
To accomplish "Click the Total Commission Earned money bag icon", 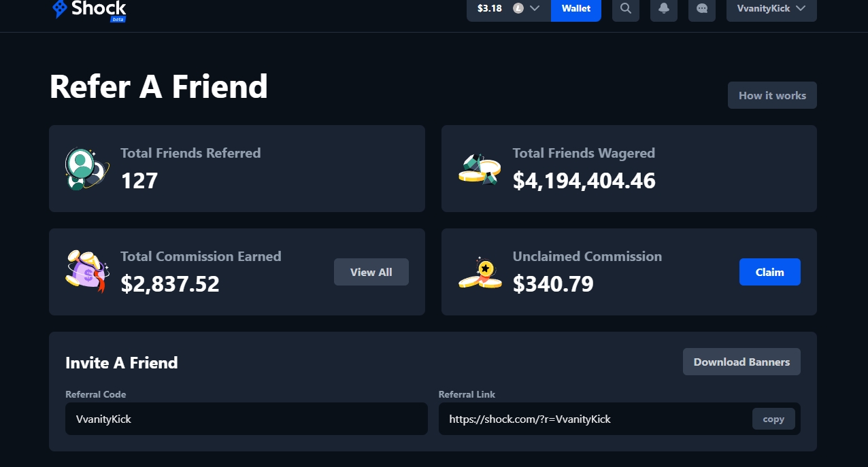I will click(x=87, y=271).
